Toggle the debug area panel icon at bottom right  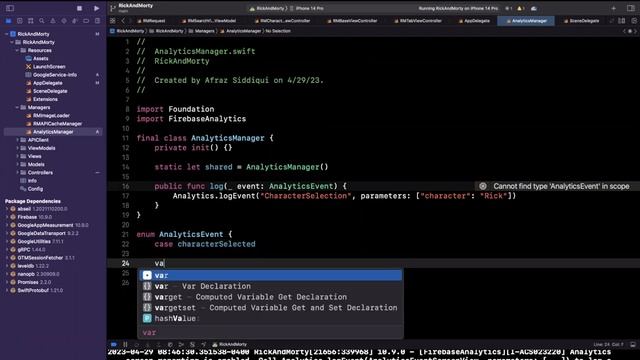[633, 344]
